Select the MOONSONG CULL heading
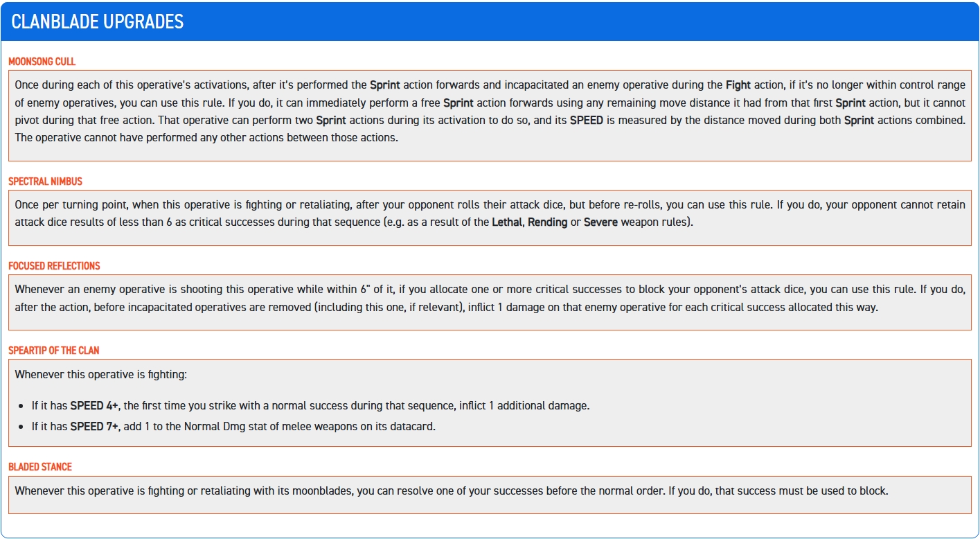Image resolution: width=980 pixels, height=539 pixels. coord(42,62)
